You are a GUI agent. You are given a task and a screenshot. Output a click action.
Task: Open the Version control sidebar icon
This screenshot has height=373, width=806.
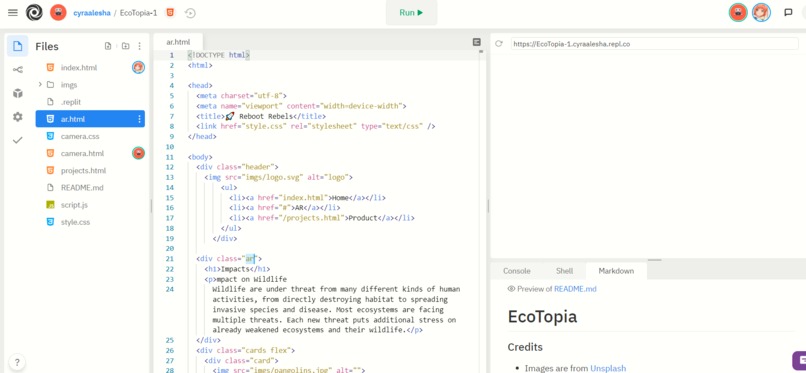17,70
